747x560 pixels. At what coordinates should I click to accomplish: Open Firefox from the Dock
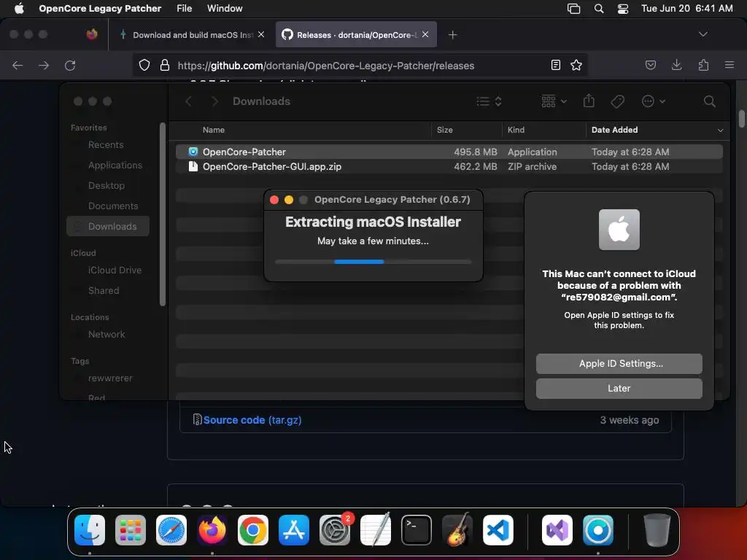click(x=212, y=529)
